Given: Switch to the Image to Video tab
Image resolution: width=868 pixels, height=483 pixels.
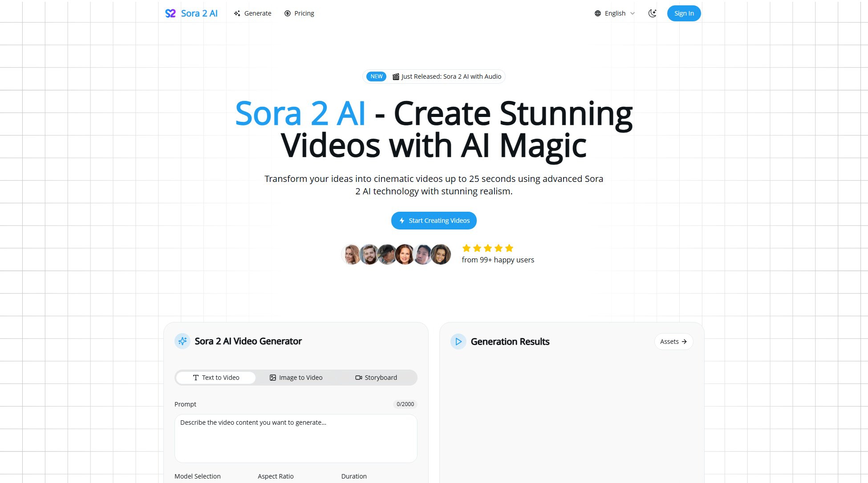Looking at the screenshot, I should click(296, 377).
